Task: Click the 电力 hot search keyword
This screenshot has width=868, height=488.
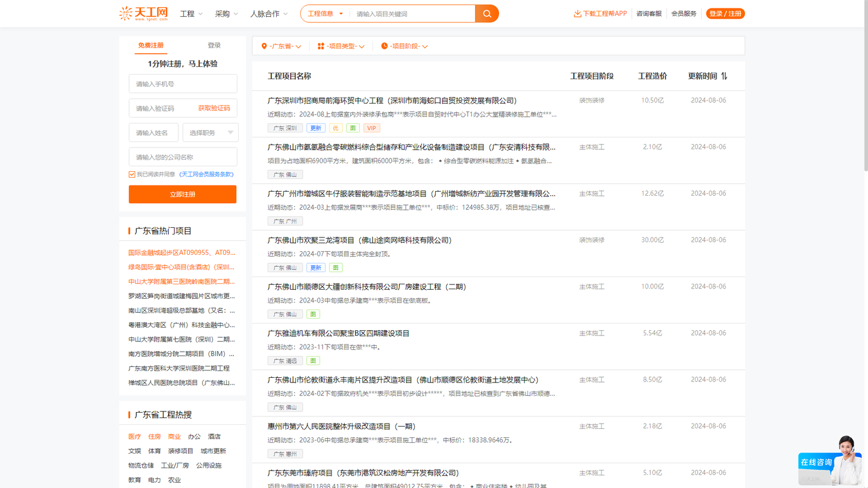Action: tap(154, 480)
